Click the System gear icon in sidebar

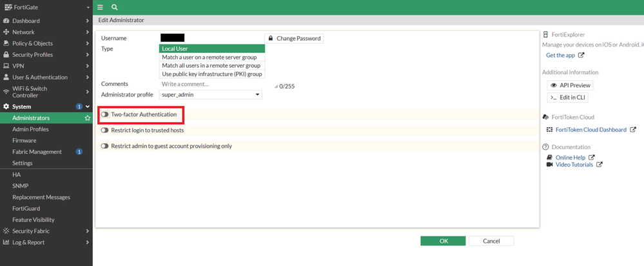6,107
